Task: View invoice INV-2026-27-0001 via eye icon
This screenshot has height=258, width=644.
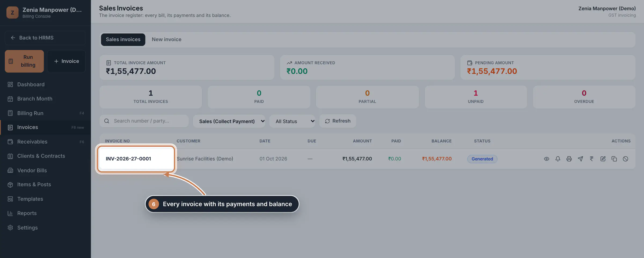Action: pyautogui.click(x=546, y=159)
